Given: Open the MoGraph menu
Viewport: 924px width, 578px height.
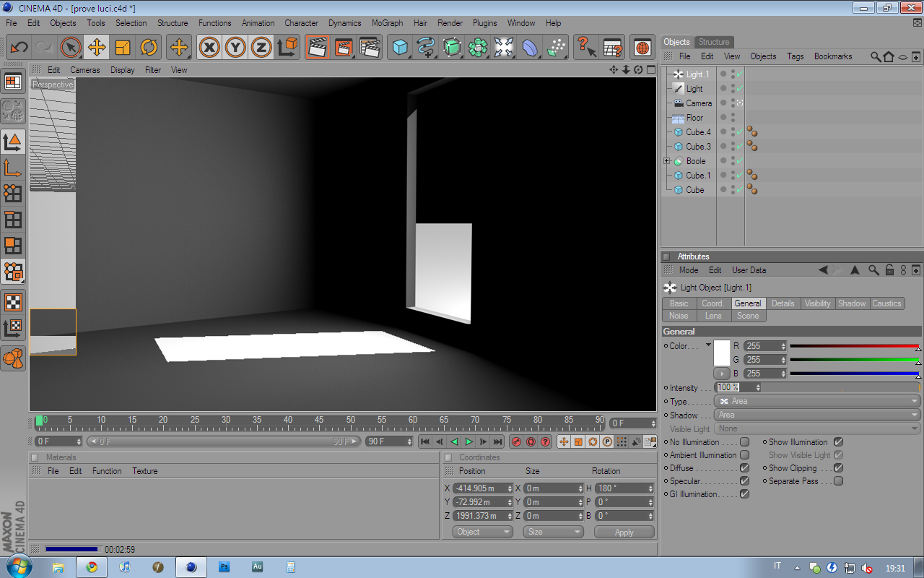Looking at the screenshot, I should pos(387,23).
